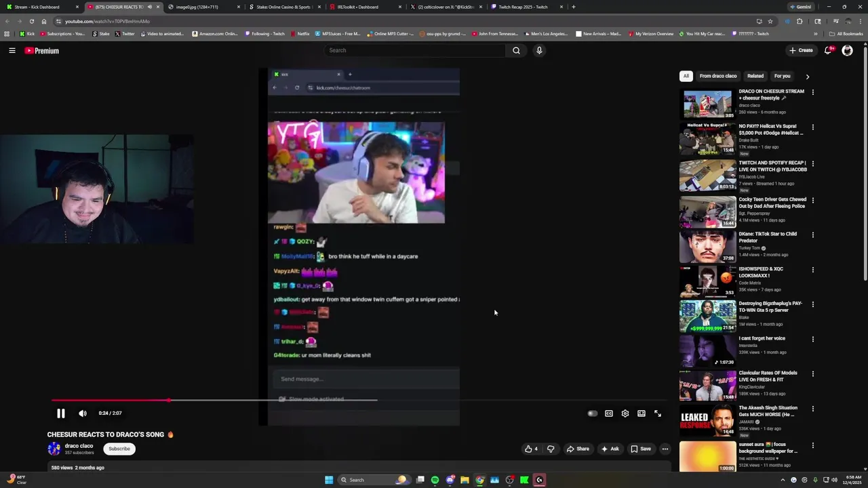The height and width of the screenshot is (488, 868).
Task: Like the video with thumbs up
Action: coord(532,449)
